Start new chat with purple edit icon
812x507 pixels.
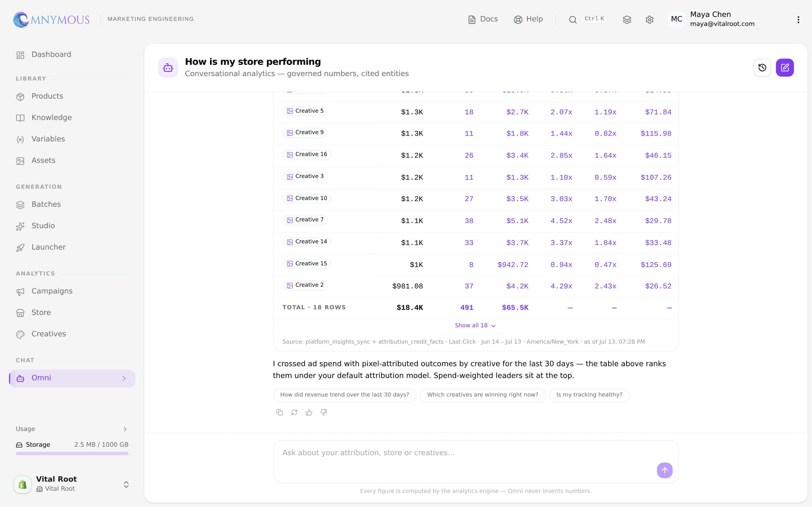(x=784, y=68)
